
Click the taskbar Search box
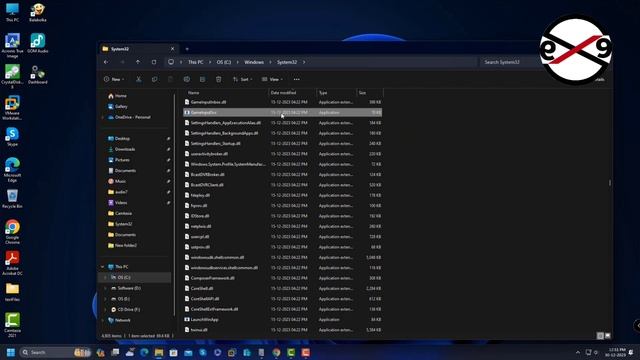click(55, 352)
